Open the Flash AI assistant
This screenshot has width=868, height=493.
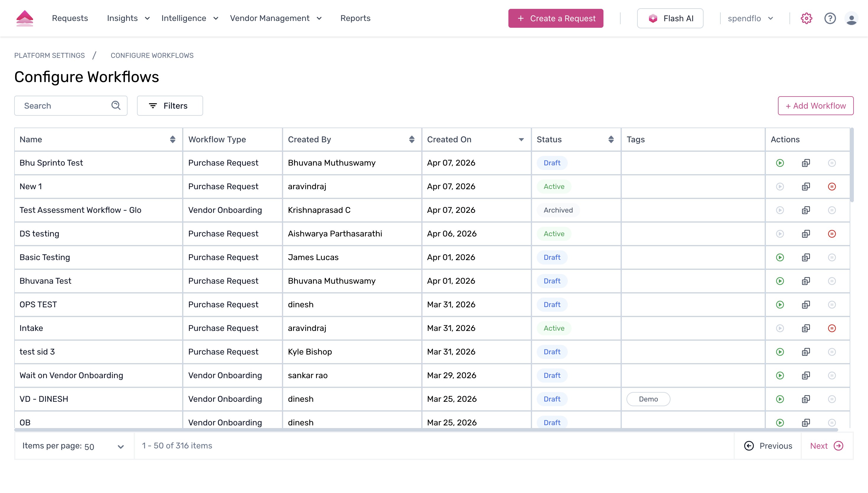[670, 18]
